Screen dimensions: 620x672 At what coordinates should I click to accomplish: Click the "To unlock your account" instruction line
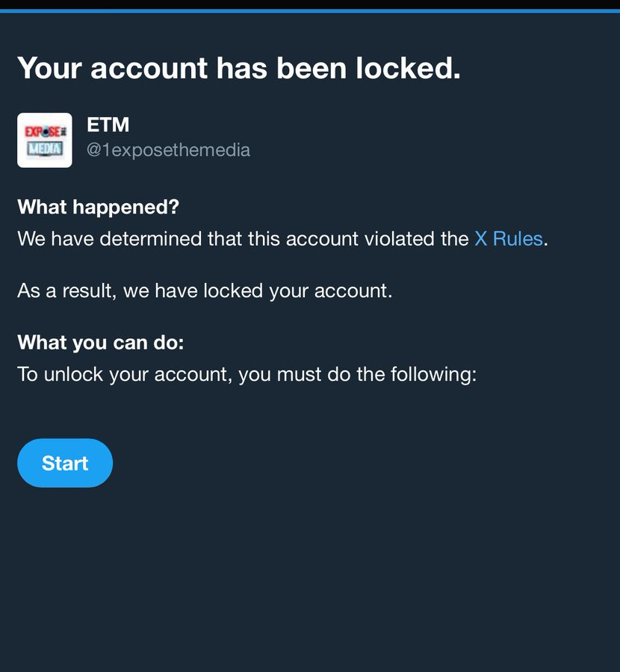(x=247, y=374)
